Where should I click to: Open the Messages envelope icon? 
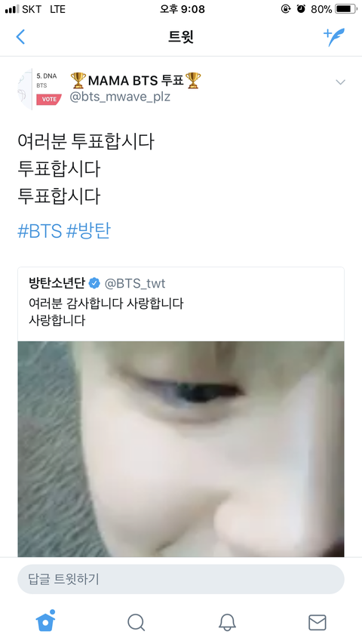tap(318, 622)
